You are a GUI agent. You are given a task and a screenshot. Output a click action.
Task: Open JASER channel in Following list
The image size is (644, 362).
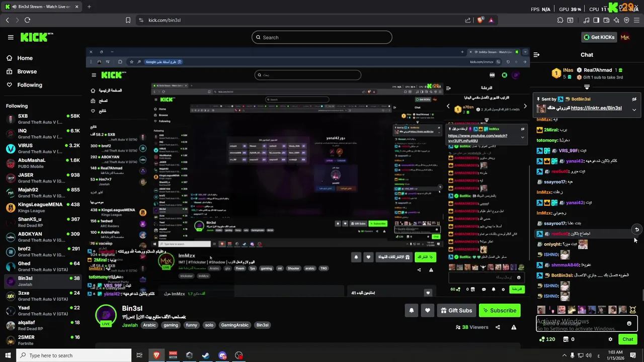(43, 178)
